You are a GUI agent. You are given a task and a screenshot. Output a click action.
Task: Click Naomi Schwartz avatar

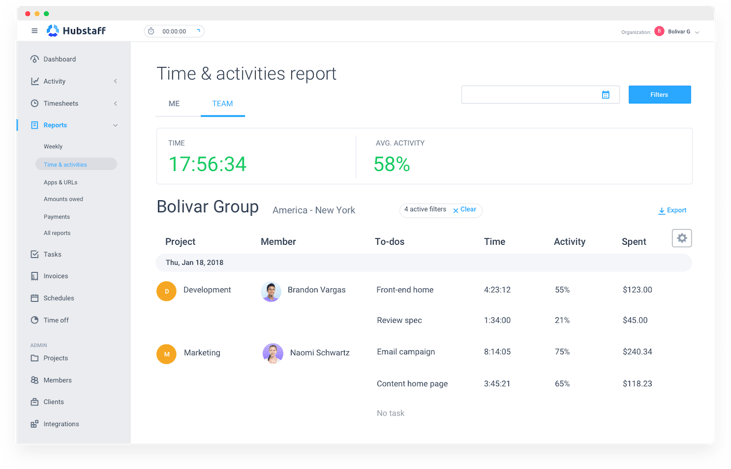tap(273, 353)
